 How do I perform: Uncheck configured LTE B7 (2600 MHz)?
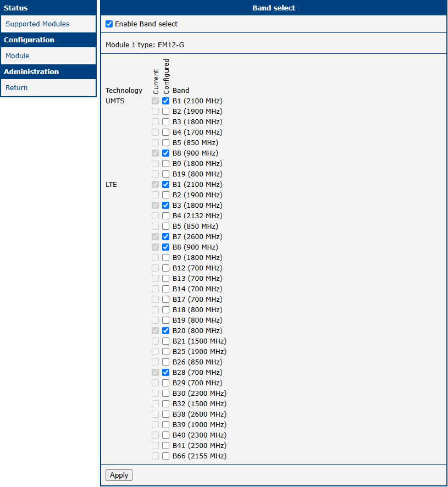pyautogui.click(x=166, y=237)
